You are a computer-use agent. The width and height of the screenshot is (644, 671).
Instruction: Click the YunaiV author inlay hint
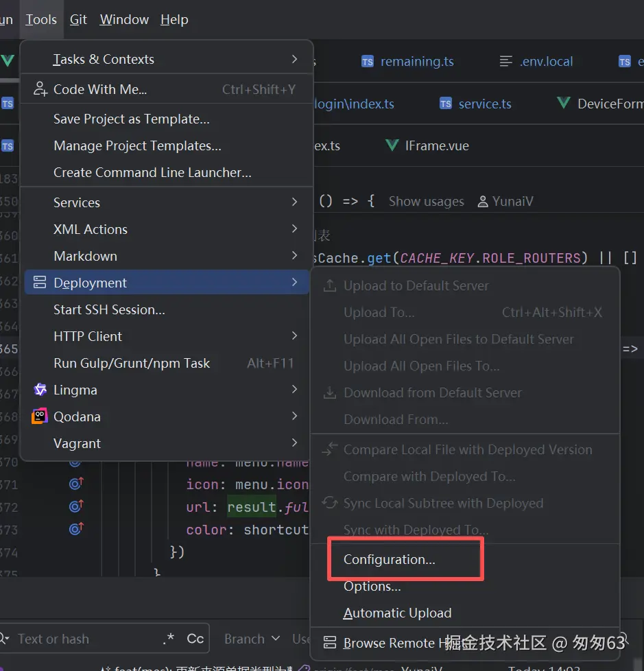pyautogui.click(x=505, y=202)
